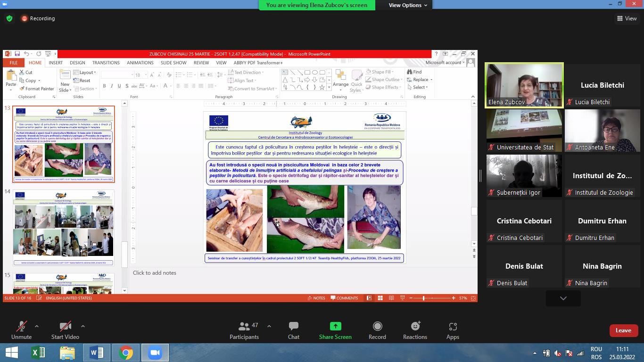
Task: Click the green Share Screen icon
Action: (335, 326)
